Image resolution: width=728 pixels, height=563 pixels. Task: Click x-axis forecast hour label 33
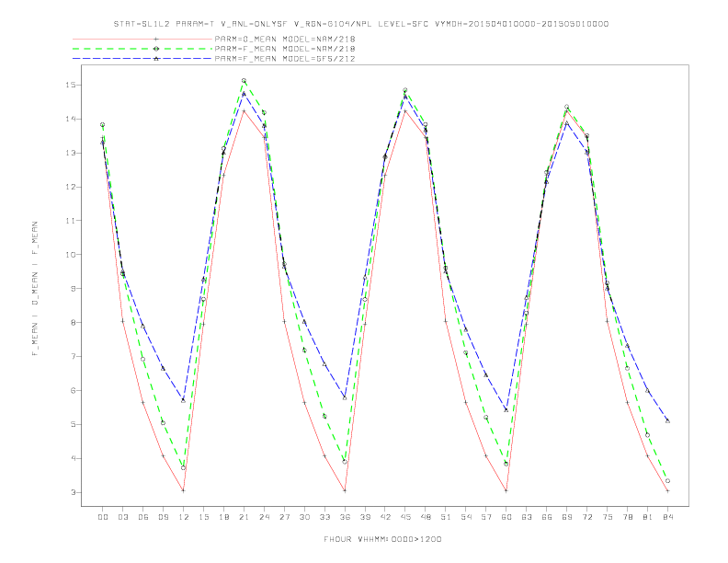[x=324, y=517]
